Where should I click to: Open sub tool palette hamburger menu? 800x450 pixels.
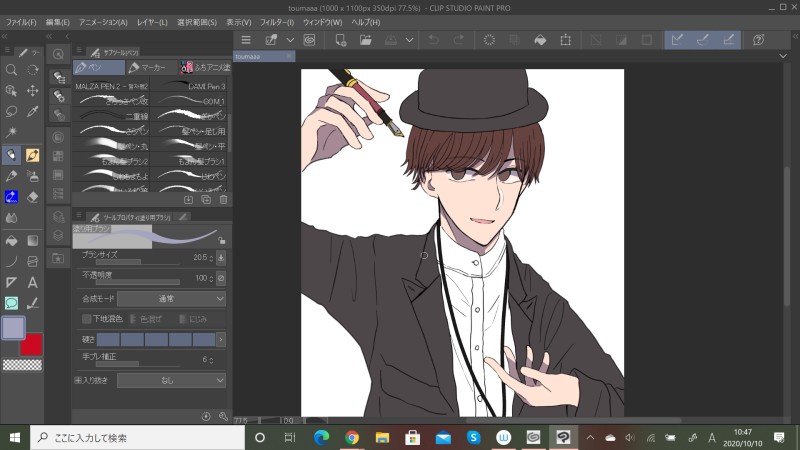tap(79, 51)
